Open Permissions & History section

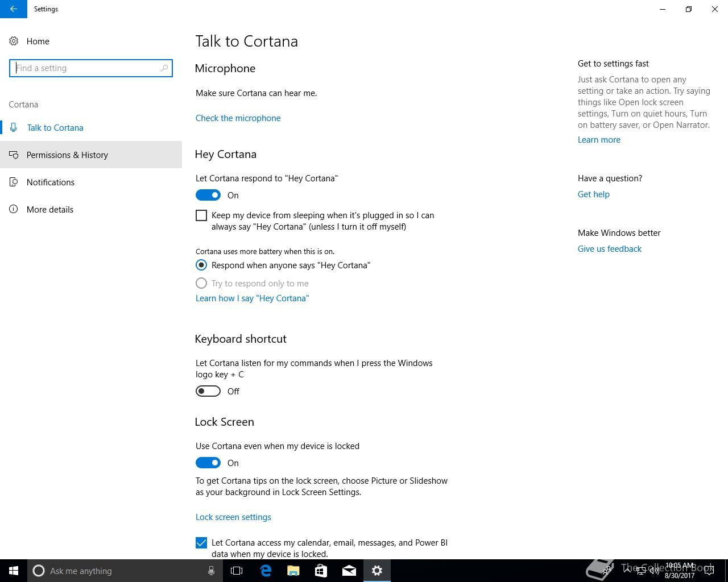91,155
